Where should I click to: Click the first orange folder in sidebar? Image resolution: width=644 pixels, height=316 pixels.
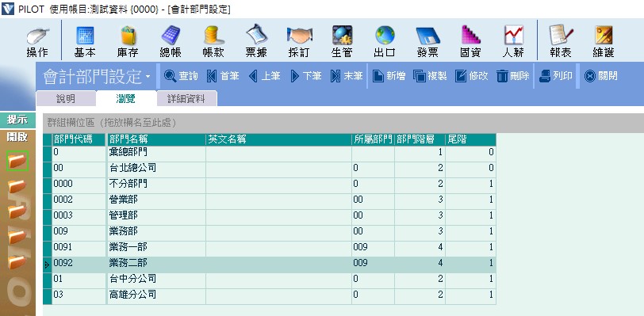tap(17, 161)
